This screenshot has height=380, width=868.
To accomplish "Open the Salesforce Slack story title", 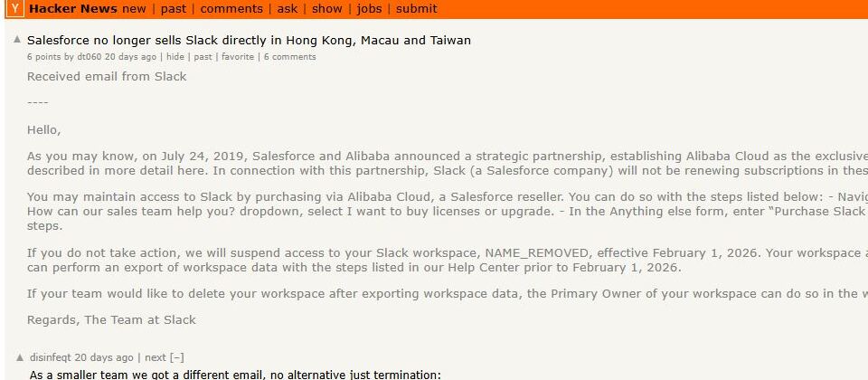I will point(249,41).
